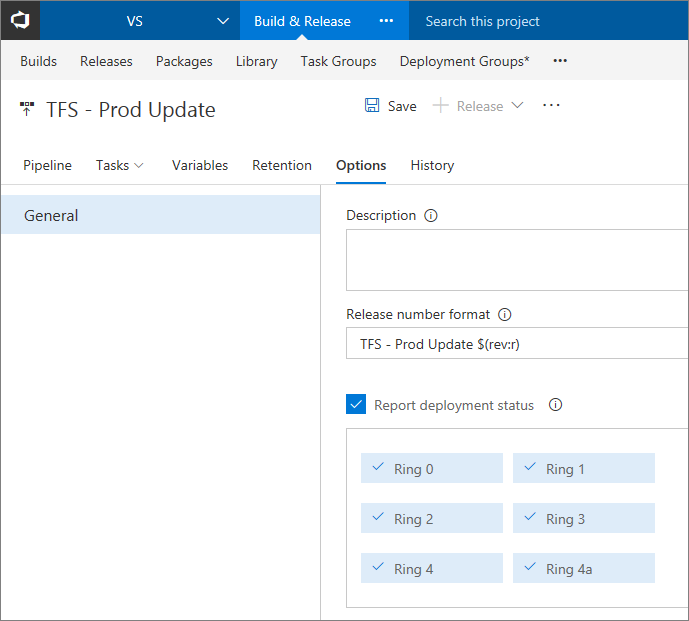Toggle the Ring 0 environment selection
This screenshot has height=621, width=689.
point(432,468)
